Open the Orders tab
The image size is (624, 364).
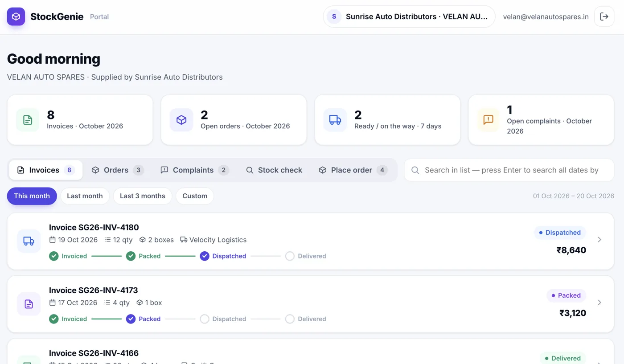tap(118, 170)
